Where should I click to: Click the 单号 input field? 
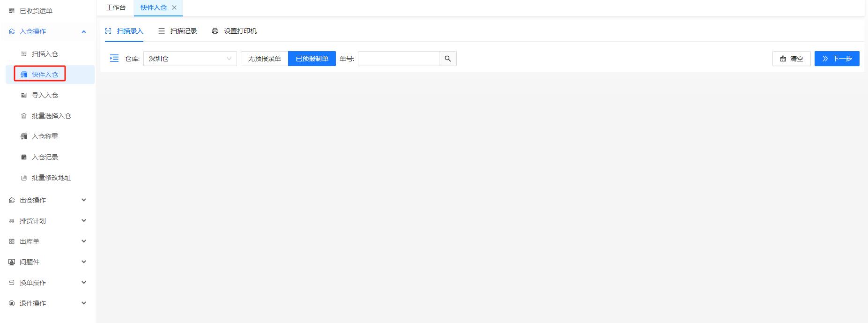[398, 59]
